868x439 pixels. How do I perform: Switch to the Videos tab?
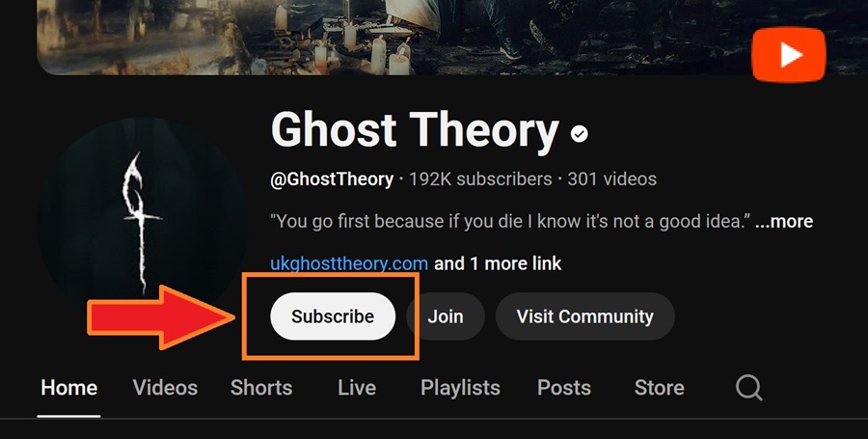pos(165,388)
